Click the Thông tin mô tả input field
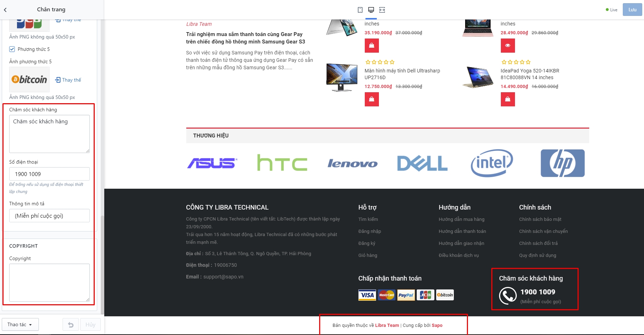 (x=49, y=216)
